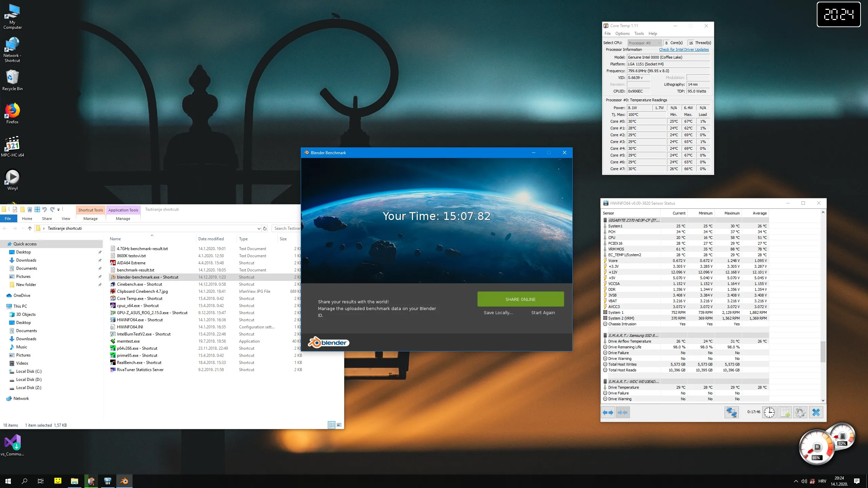Click HWiNFO expand layout arrows icon
868x488 pixels.
point(608,412)
